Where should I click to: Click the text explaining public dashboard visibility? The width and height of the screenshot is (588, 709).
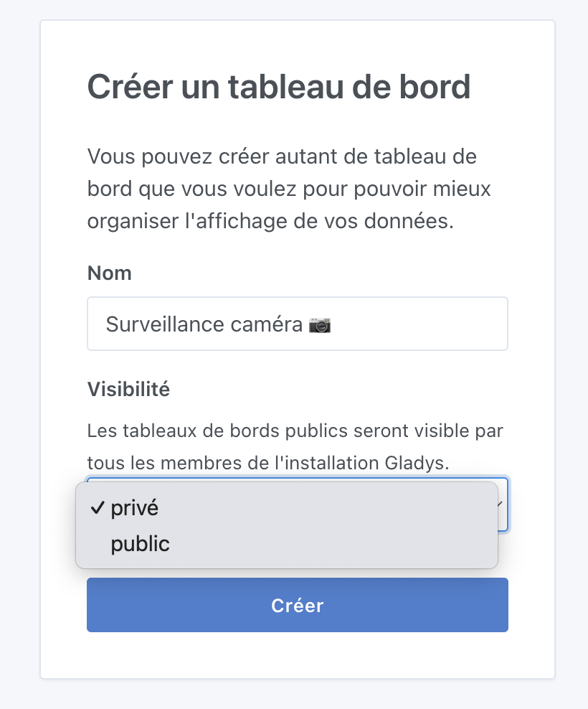coord(295,446)
